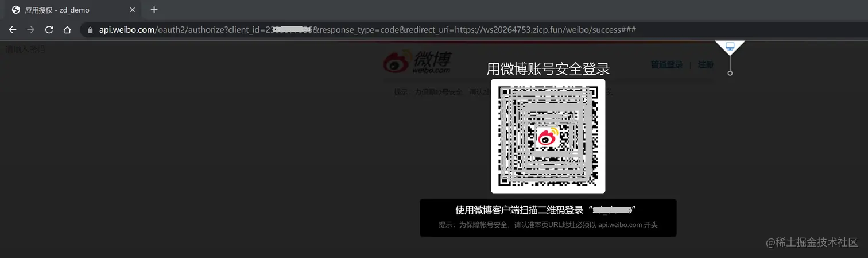
Task: Click the Weibo icon inside QR code
Action: click(547, 137)
